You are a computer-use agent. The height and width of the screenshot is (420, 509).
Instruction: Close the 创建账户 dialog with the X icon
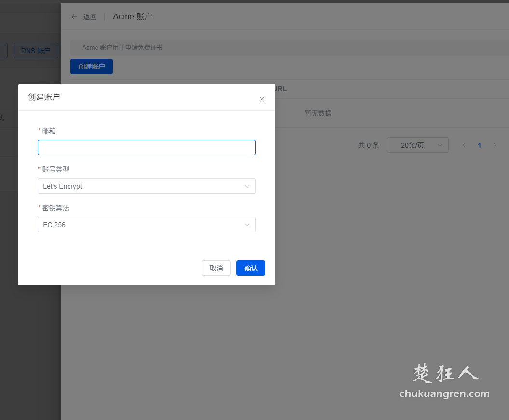(262, 99)
